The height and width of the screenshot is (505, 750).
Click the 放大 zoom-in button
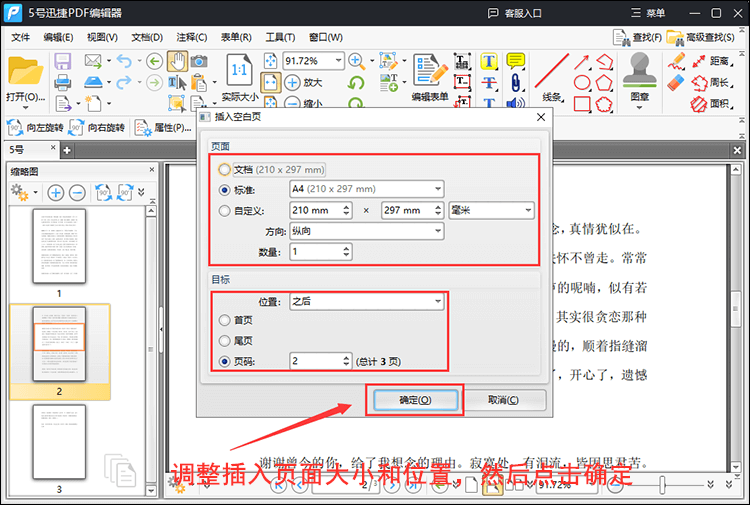point(304,82)
